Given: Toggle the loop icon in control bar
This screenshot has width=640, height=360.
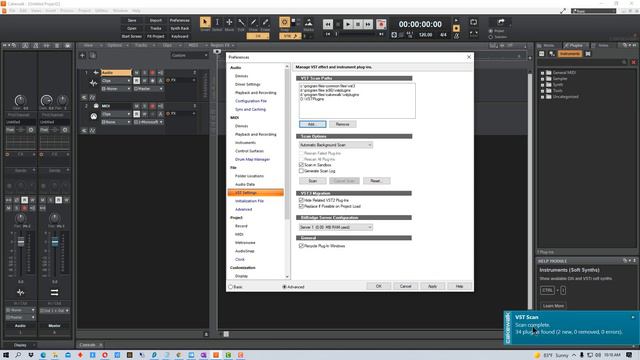Looking at the screenshot, I should click(473, 22).
